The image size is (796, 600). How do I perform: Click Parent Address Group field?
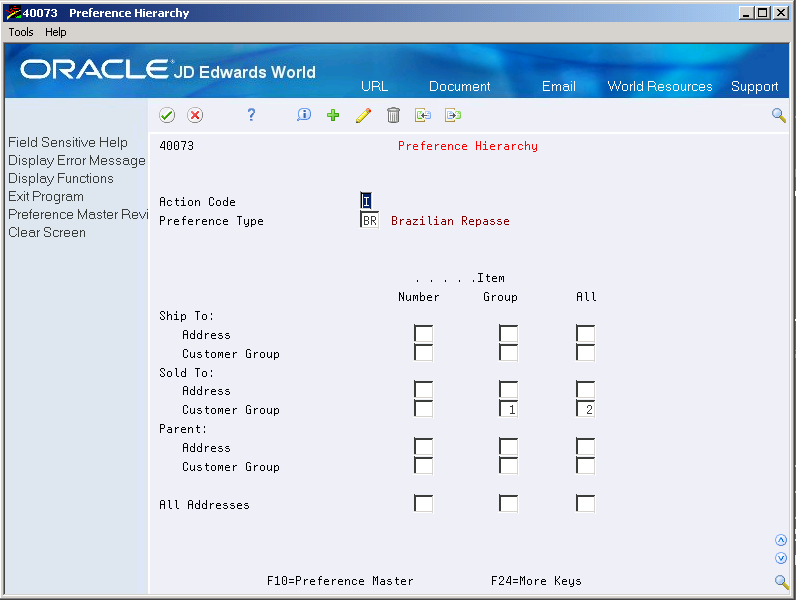tap(508, 447)
